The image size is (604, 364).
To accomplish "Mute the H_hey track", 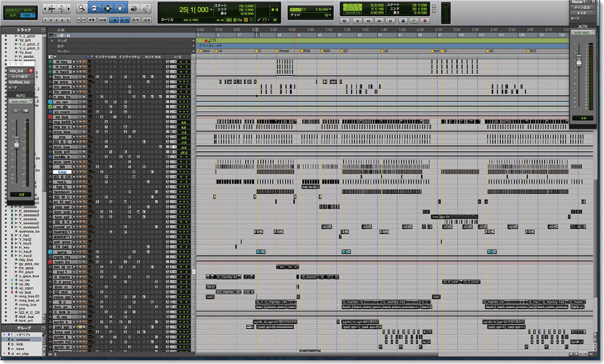I will (85, 62).
